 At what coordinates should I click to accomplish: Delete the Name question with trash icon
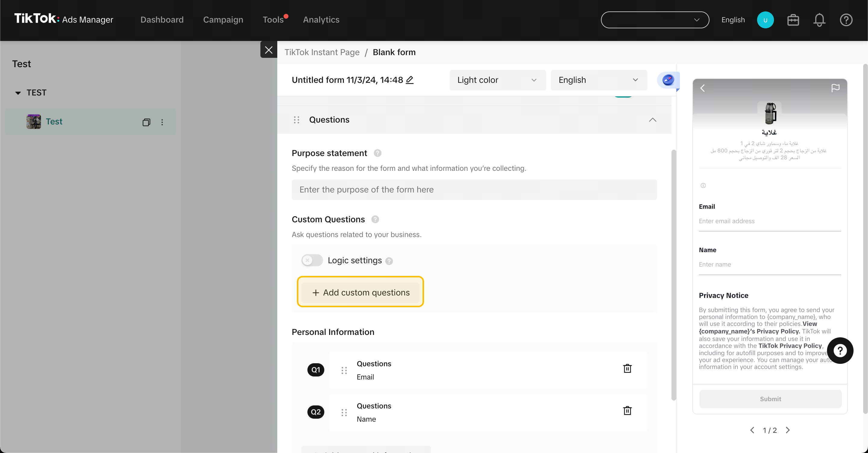pos(627,411)
